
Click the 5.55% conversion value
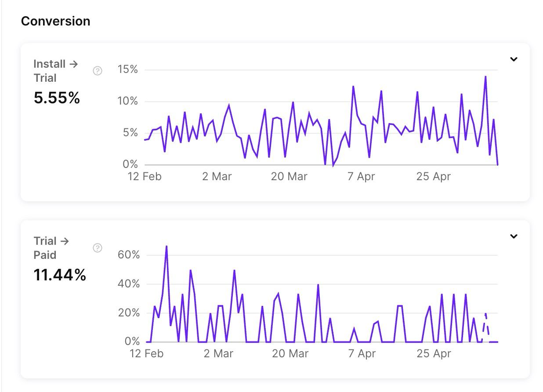point(57,98)
